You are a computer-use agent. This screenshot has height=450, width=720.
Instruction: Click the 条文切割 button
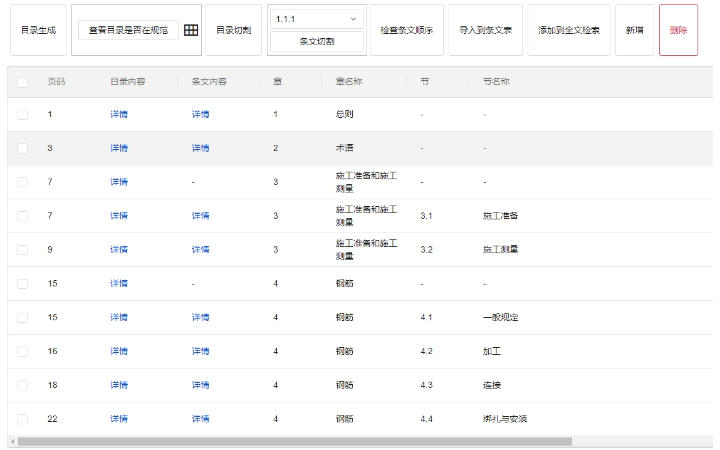[317, 41]
